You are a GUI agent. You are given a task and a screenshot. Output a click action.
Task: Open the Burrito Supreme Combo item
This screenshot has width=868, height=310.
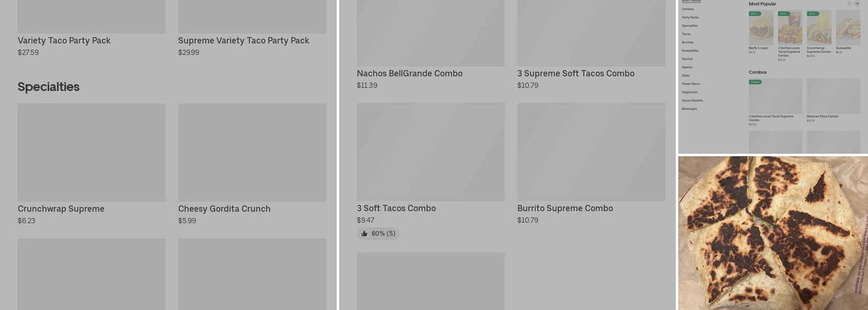pyautogui.click(x=565, y=208)
